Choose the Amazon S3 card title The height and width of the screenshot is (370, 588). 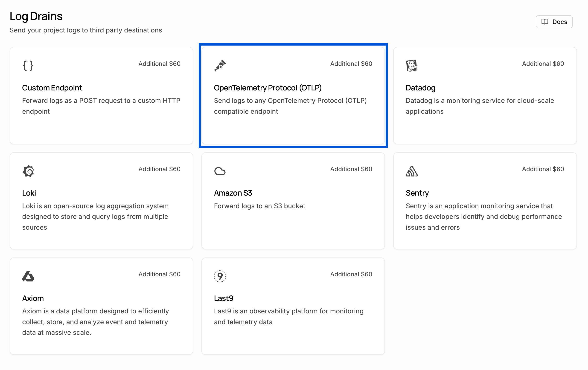233,193
